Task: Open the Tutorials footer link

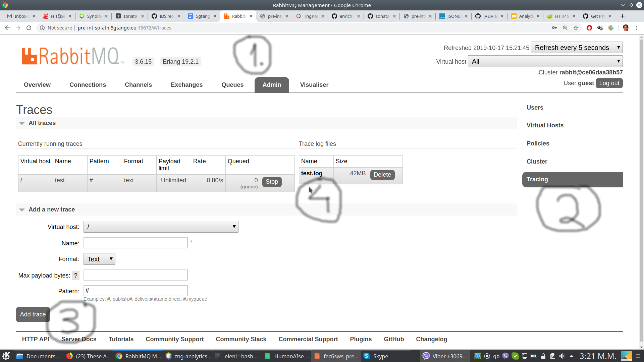Action: pos(121,339)
